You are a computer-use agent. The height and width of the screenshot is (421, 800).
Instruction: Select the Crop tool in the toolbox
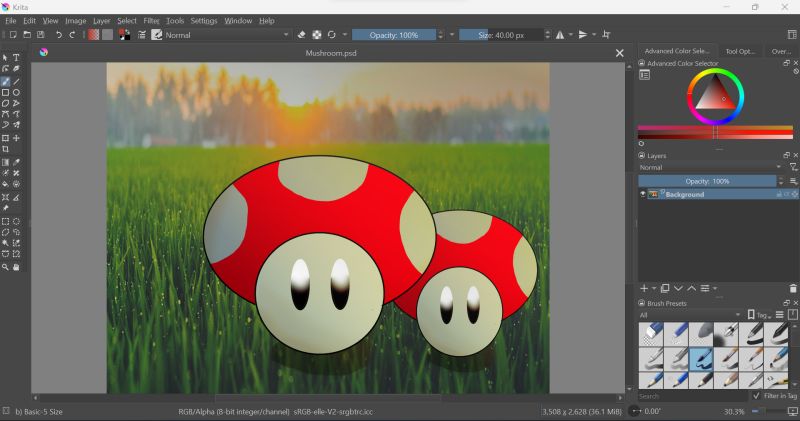coord(6,149)
